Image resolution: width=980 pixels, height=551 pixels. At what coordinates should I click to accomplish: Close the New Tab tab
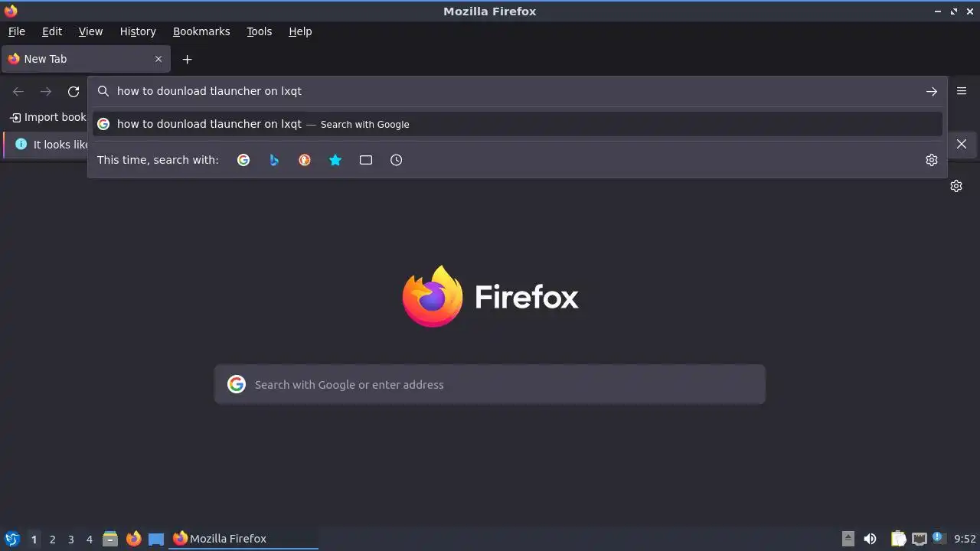(x=158, y=59)
